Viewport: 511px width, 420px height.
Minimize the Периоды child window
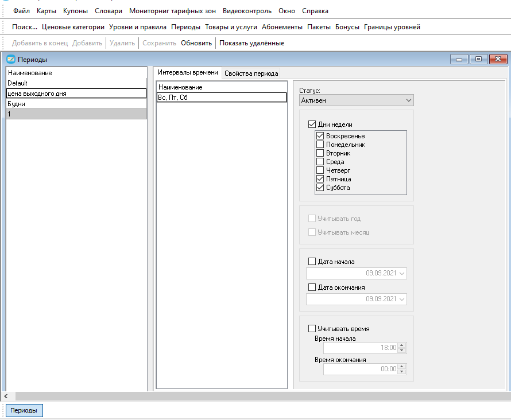click(x=459, y=59)
